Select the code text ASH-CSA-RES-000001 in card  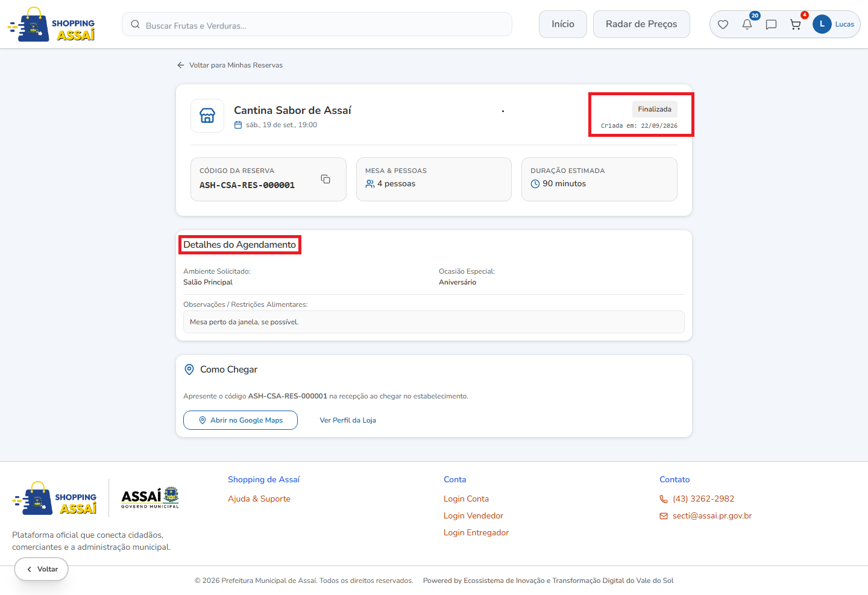[247, 185]
